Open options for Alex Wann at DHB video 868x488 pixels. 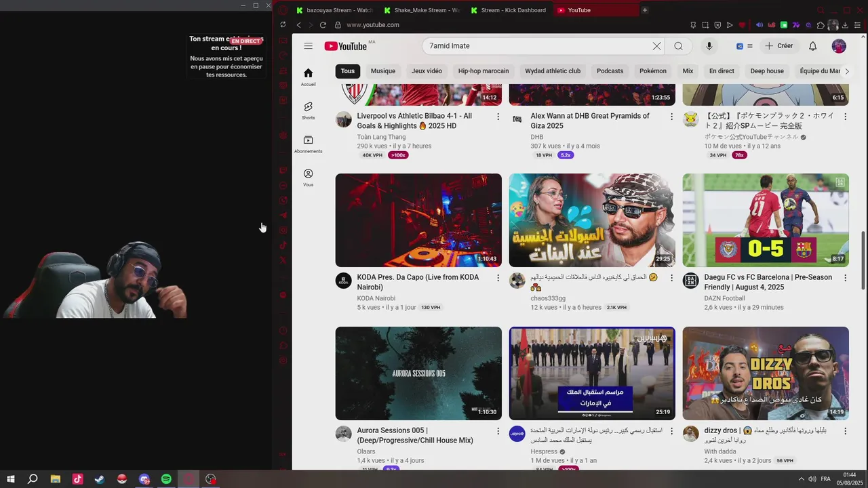(x=671, y=117)
